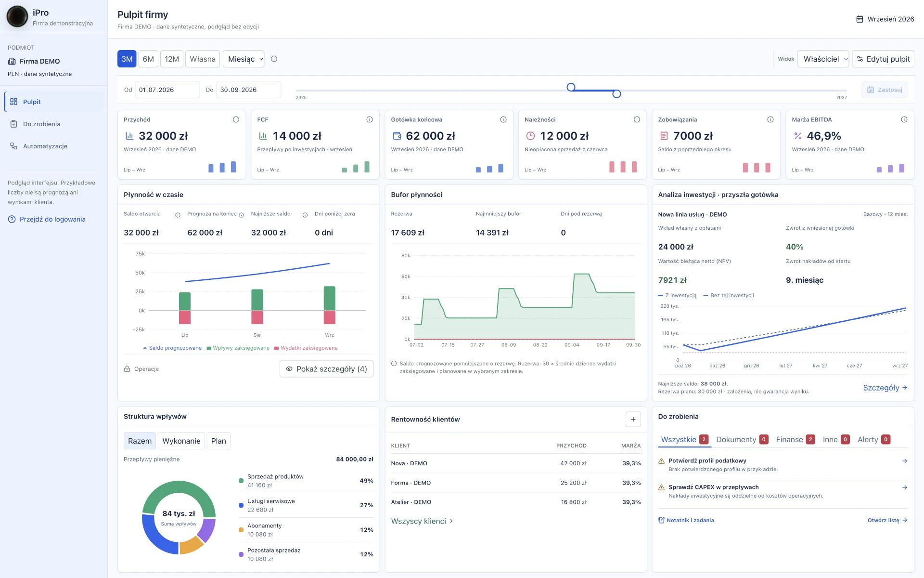924x578 pixels.
Task: Click the Od date field 01.07.2026
Action: point(167,90)
